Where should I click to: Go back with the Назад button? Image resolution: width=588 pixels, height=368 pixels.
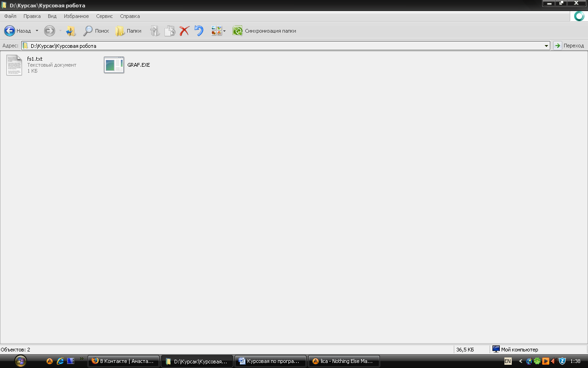pyautogui.click(x=17, y=31)
